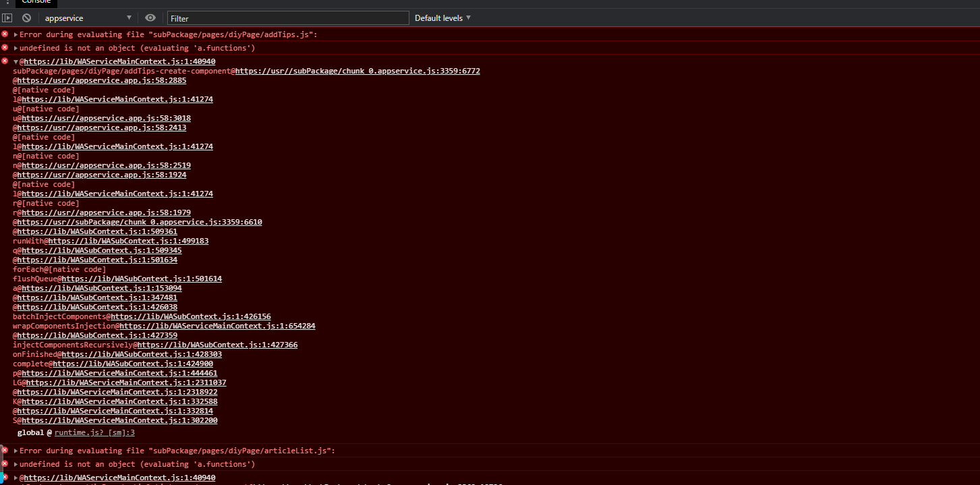Open the runtime.js? [sm]:3 source link
The width and height of the screenshot is (980, 485).
click(94, 433)
